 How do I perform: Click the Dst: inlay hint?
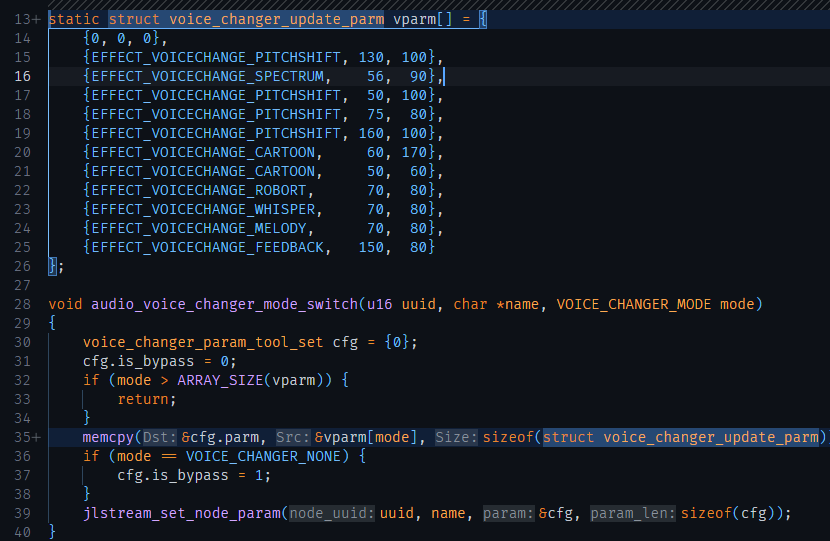(160, 437)
